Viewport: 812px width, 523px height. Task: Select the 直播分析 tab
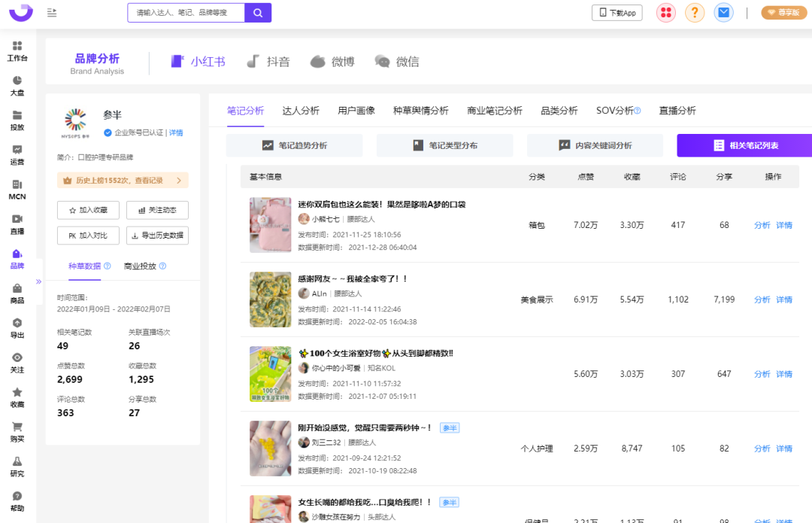pos(677,111)
